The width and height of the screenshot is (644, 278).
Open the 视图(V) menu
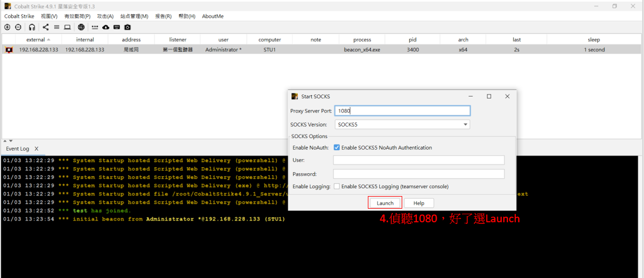(49, 16)
